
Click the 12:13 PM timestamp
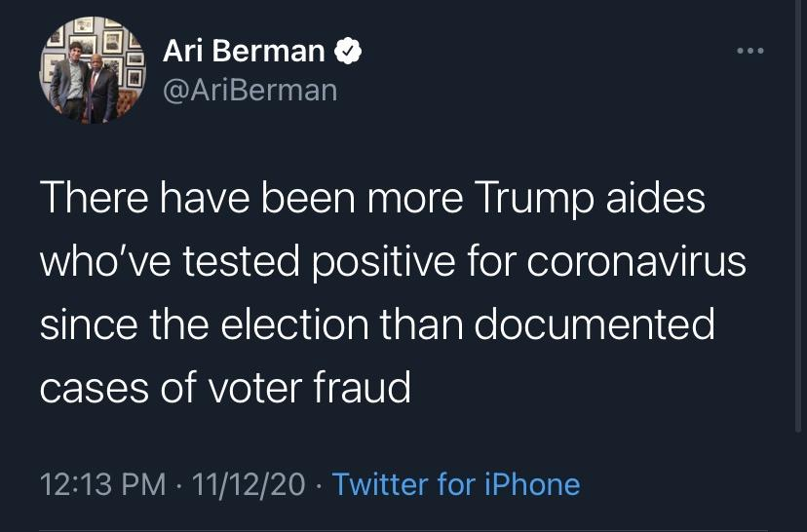(102, 484)
